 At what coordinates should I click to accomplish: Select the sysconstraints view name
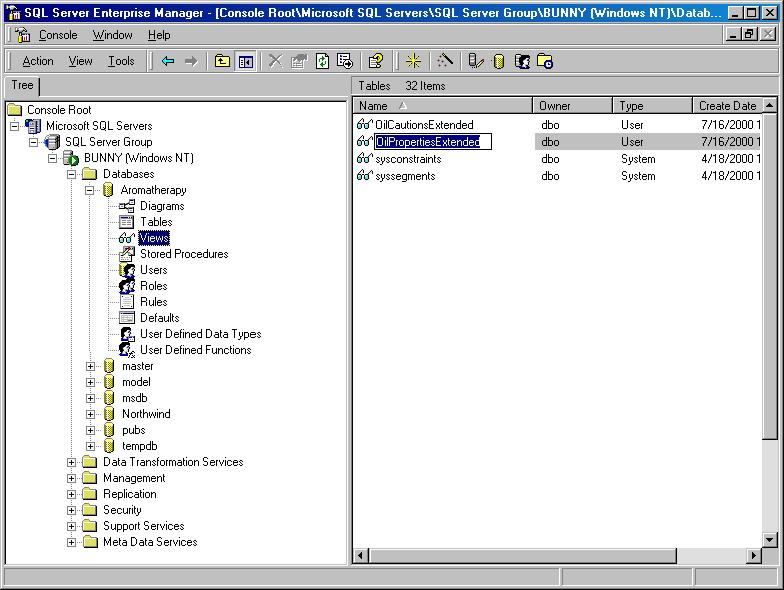click(x=408, y=159)
